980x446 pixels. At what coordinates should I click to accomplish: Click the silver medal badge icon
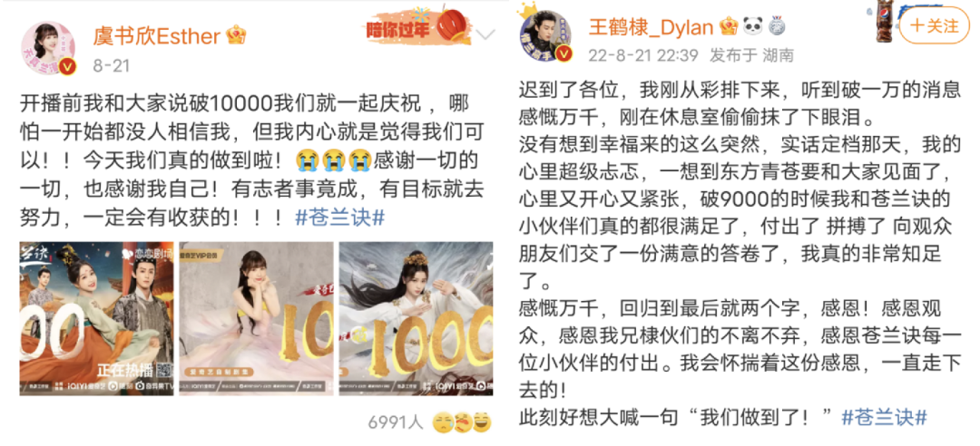[x=776, y=26]
